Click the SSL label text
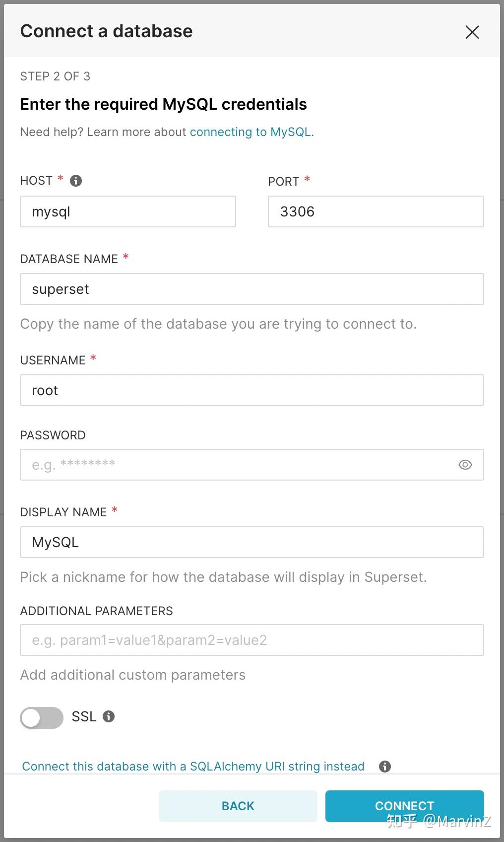The height and width of the screenshot is (842, 504). pos(84,716)
